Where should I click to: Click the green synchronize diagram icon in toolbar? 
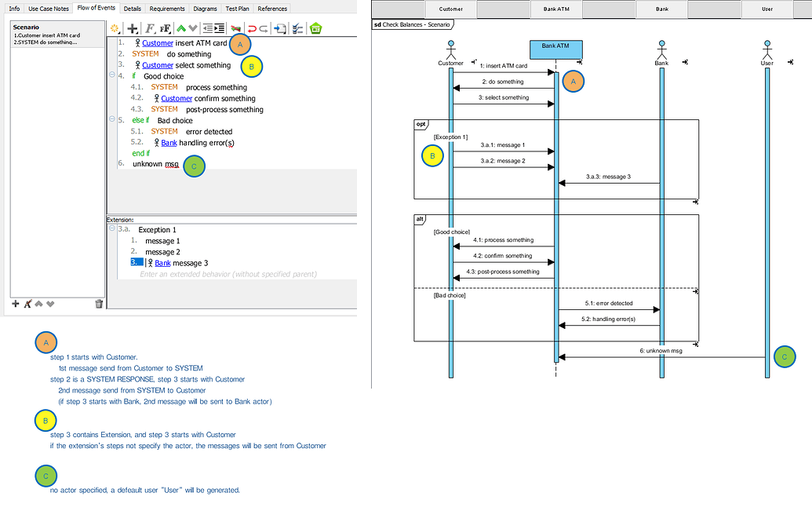[x=315, y=28]
